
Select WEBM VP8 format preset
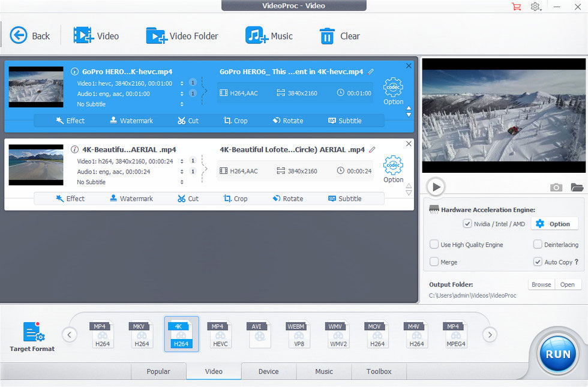(299, 335)
